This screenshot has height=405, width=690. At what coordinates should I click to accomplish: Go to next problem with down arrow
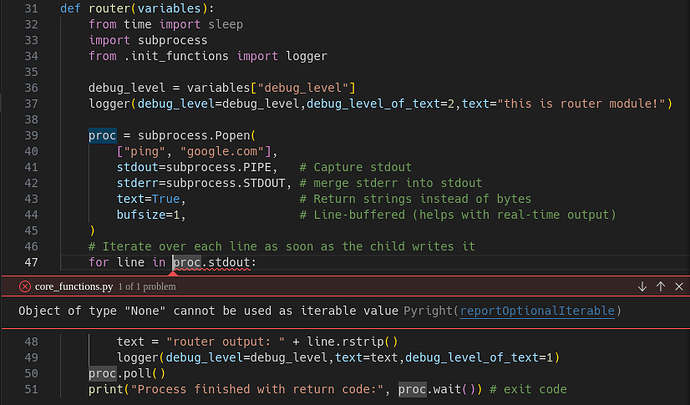[x=642, y=287]
